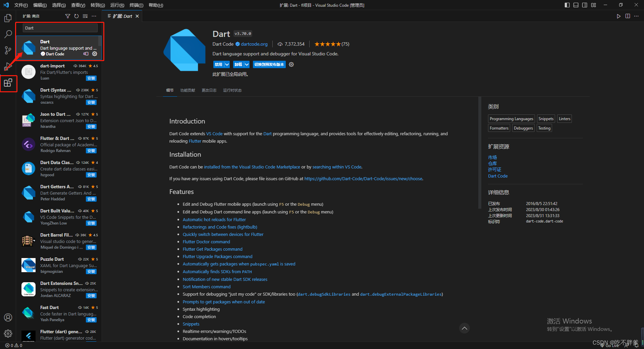
Task: Select the Dart Data Class extension in list
Action: [x=59, y=169]
